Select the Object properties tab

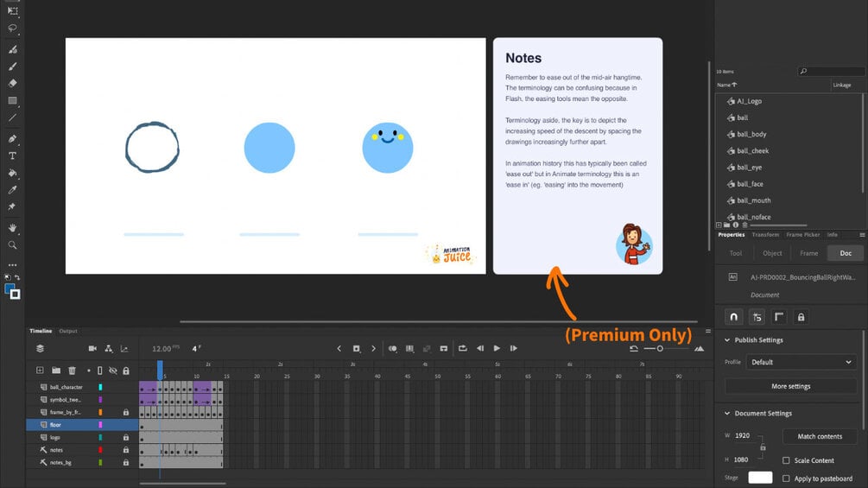point(772,253)
